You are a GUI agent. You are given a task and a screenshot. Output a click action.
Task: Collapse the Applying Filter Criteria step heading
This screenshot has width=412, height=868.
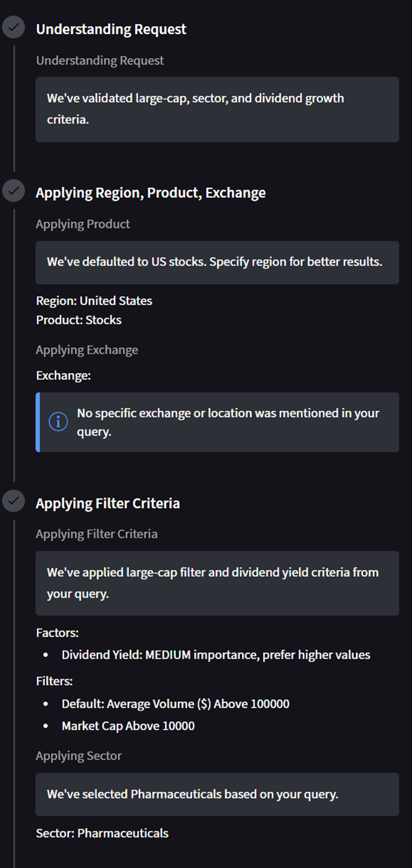tap(107, 503)
